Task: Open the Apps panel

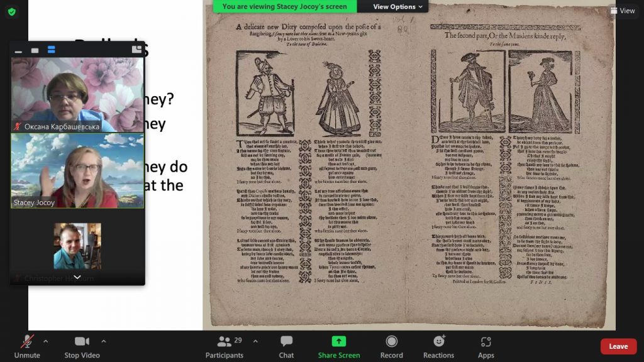Action: pos(486,347)
